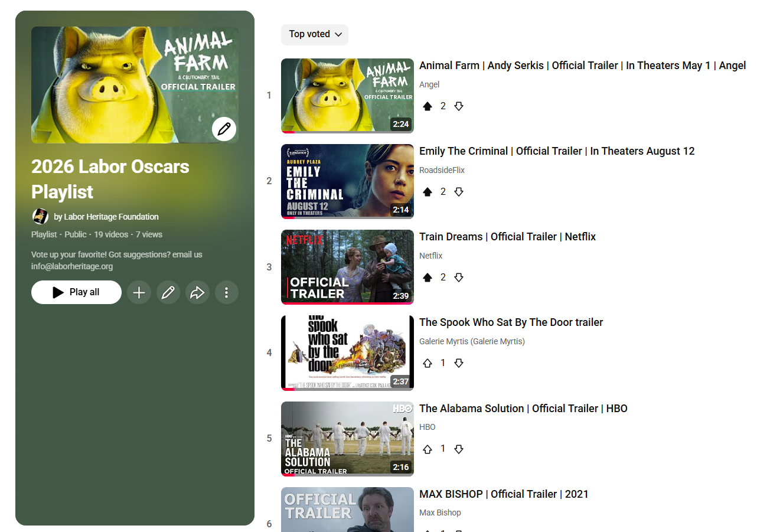Image resolution: width=757 pixels, height=532 pixels.
Task: Visit the Netflix channel under Train Dreams
Action: pyautogui.click(x=430, y=256)
